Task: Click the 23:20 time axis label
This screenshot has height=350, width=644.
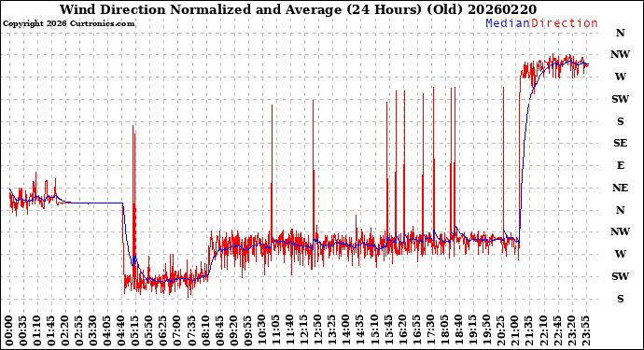Action: (571, 331)
